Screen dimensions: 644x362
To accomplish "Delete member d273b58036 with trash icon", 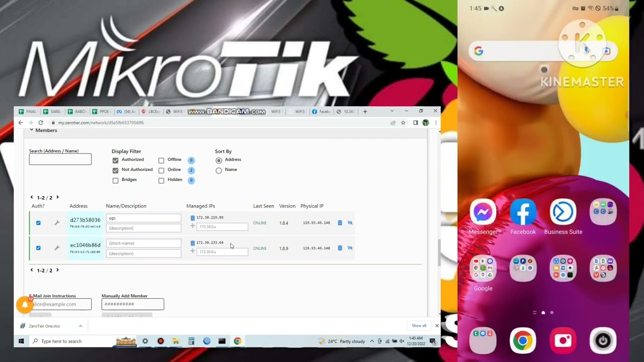I will 340,223.
